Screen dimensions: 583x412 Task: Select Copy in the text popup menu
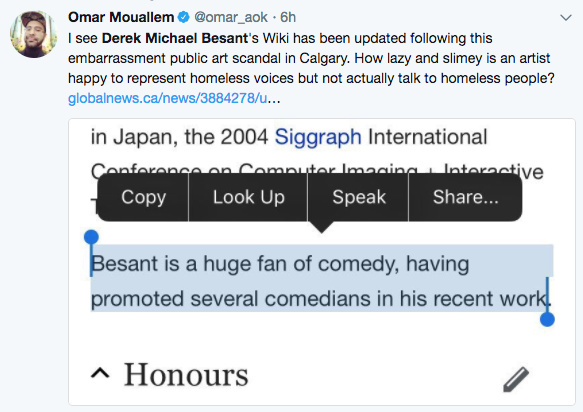(143, 197)
